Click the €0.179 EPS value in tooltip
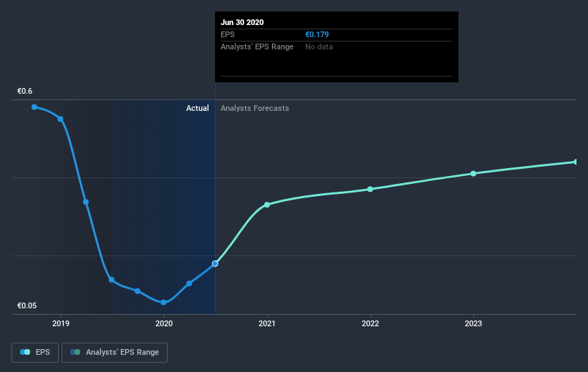This screenshot has height=372, width=588. coord(317,34)
